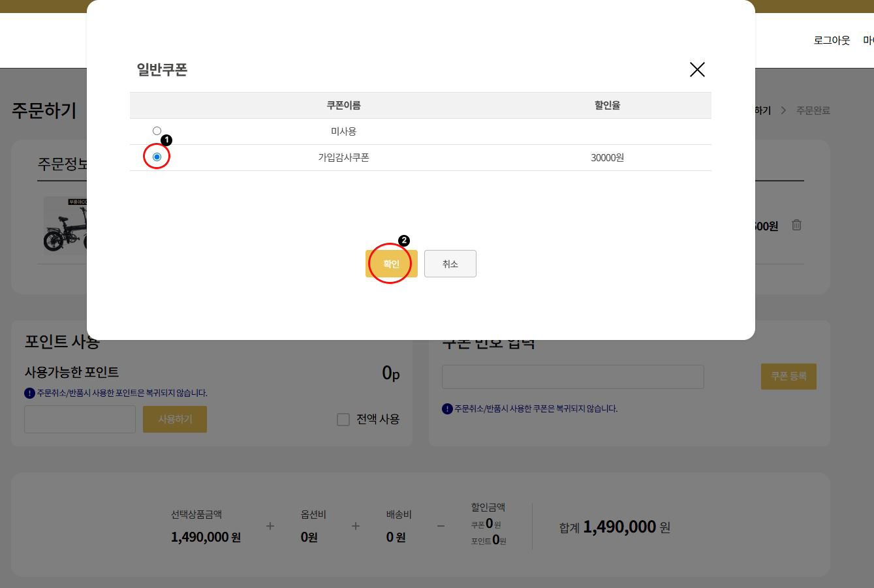874x588 pixels.
Task: Select the 미사용 radio option
Action: click(x=157, y=131)
